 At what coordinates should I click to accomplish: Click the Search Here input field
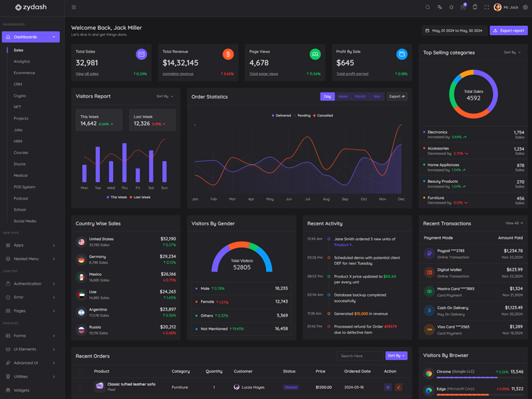coord(359,356)
